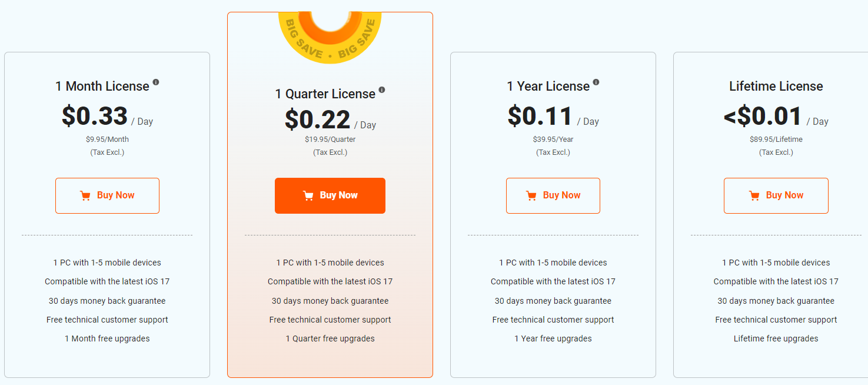Click info icon beside 1 Month License
This screenshot has height=385, width=868.
[x=156, y=82]
